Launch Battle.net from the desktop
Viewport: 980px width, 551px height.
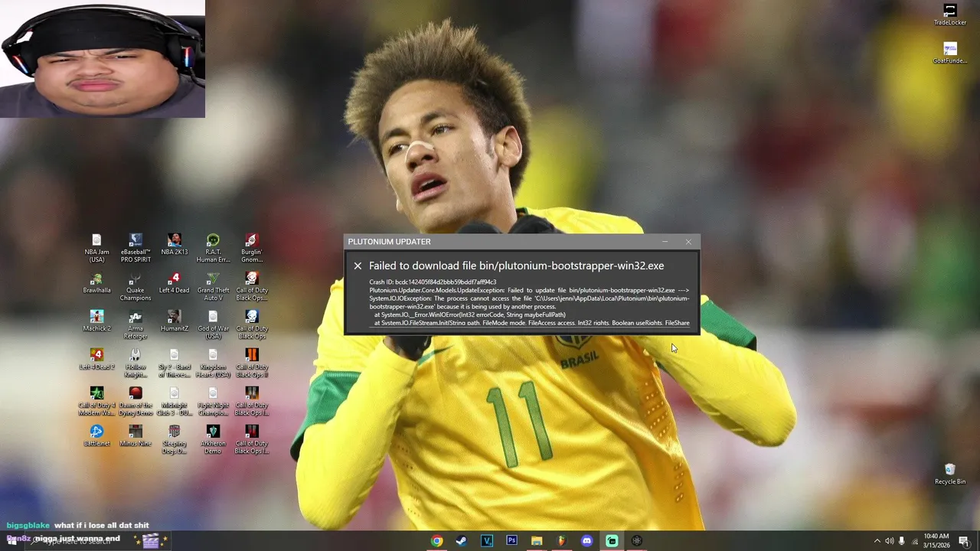click(96, 436)
